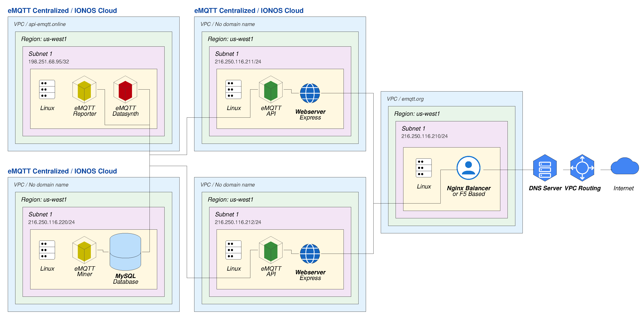Select the subnet address 216.250.116.211/24
The image size is (644, 318).
click(x=238, y=61)
